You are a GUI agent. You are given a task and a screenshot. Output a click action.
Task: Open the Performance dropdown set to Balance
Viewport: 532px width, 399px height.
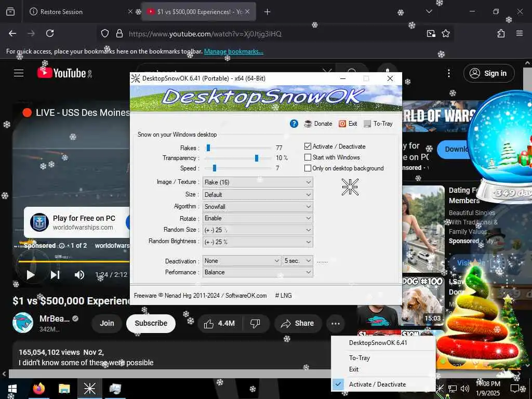click(x=258, y=272)
